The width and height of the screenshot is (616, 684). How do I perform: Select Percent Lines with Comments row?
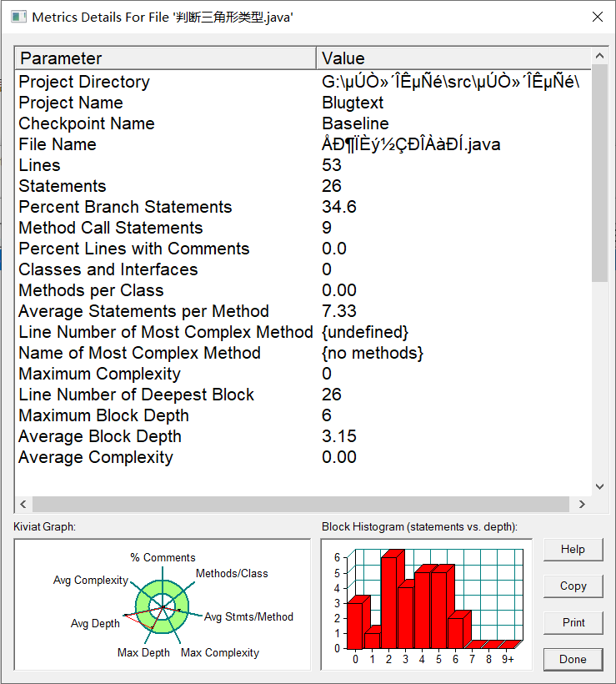tap(303, 249)
